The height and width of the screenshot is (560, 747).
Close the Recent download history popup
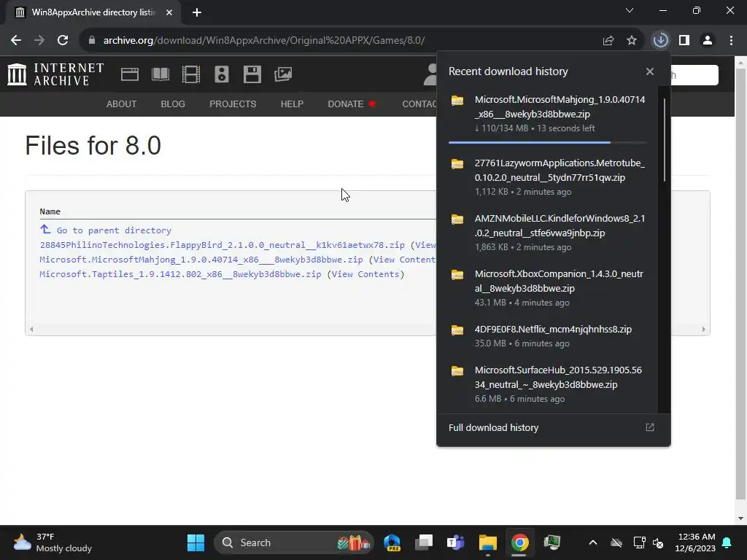click(650, 71)
